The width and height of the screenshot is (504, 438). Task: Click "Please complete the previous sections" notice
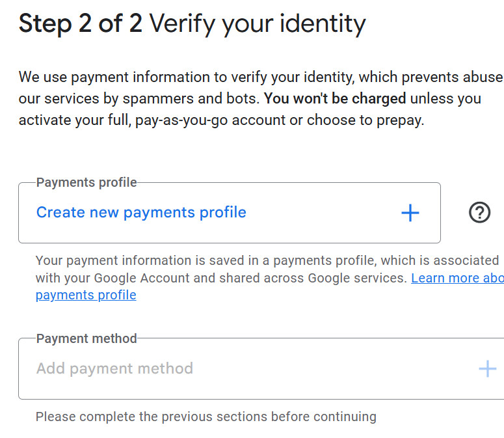pyautogui.click(x=206, y=417)
